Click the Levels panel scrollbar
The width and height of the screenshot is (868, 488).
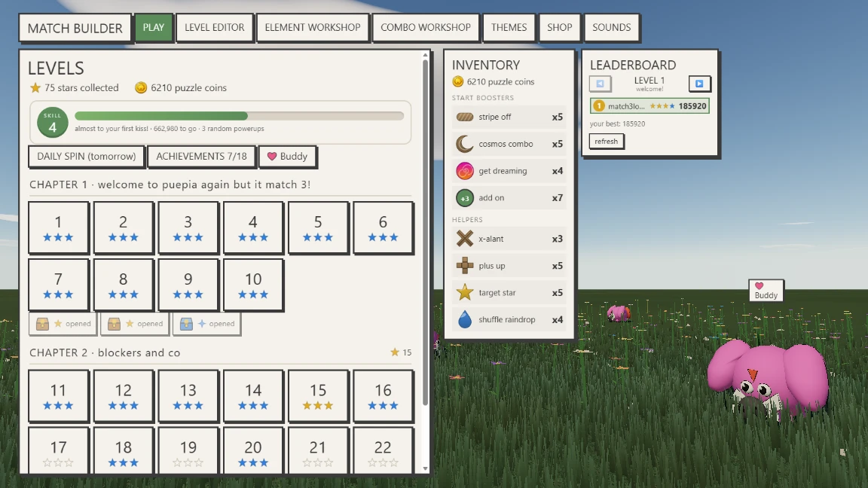(425, 233)
